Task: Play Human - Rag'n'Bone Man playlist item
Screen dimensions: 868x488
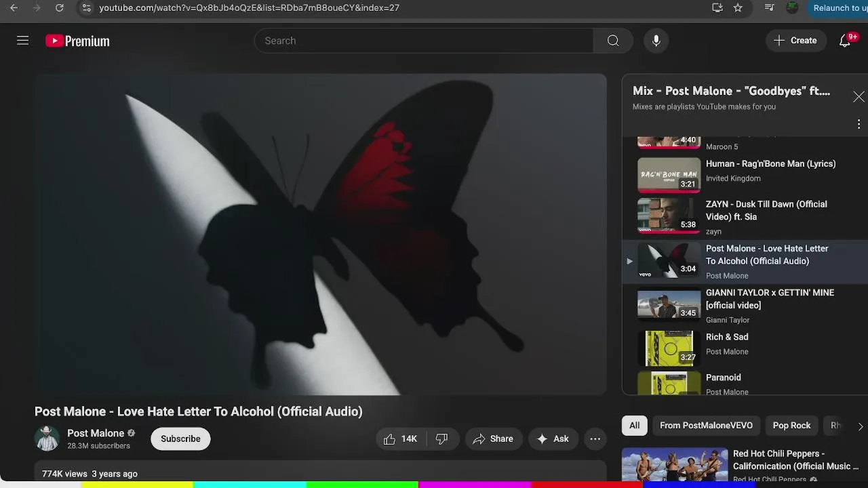Action: tap(745, 175)
